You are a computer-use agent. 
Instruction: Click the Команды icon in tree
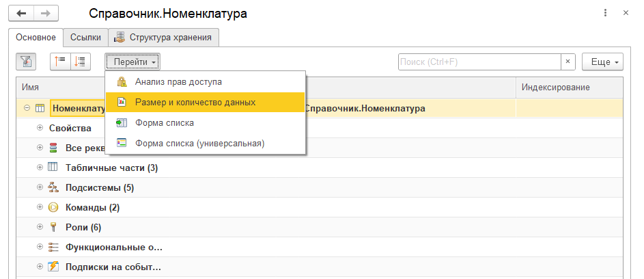pyautogui.click(x=53, y=207)
